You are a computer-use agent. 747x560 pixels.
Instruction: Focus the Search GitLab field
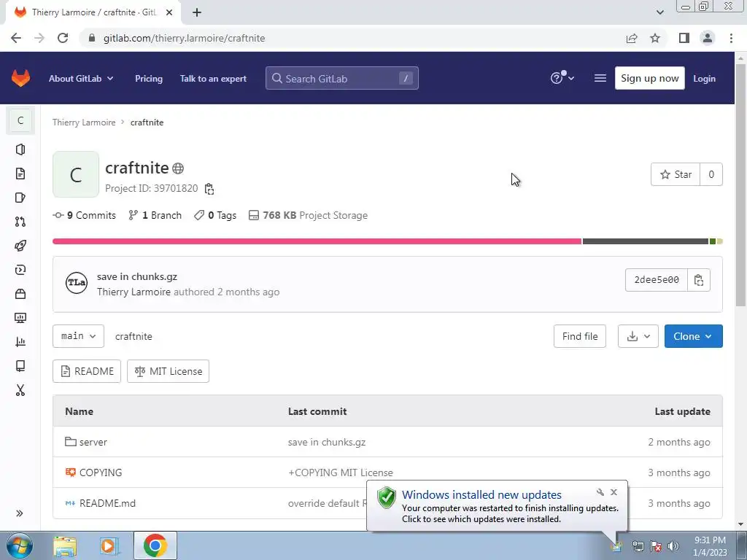[341, 78]
